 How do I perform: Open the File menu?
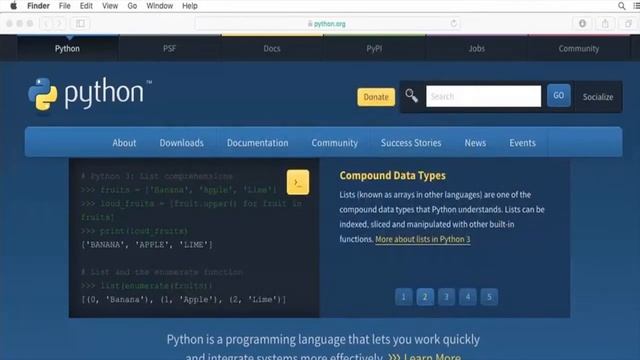click(64, 6)
